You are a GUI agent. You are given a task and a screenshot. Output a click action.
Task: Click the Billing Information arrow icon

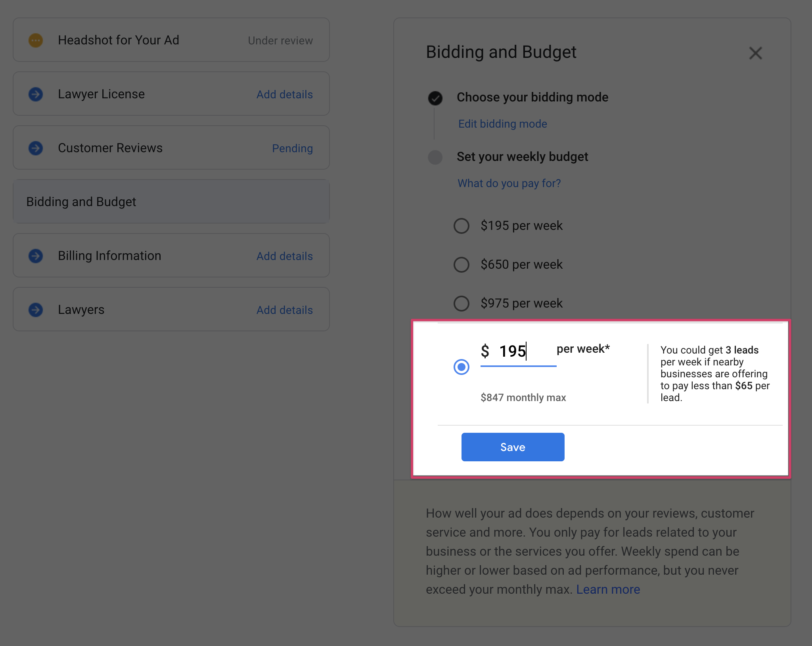coord(36,256)
